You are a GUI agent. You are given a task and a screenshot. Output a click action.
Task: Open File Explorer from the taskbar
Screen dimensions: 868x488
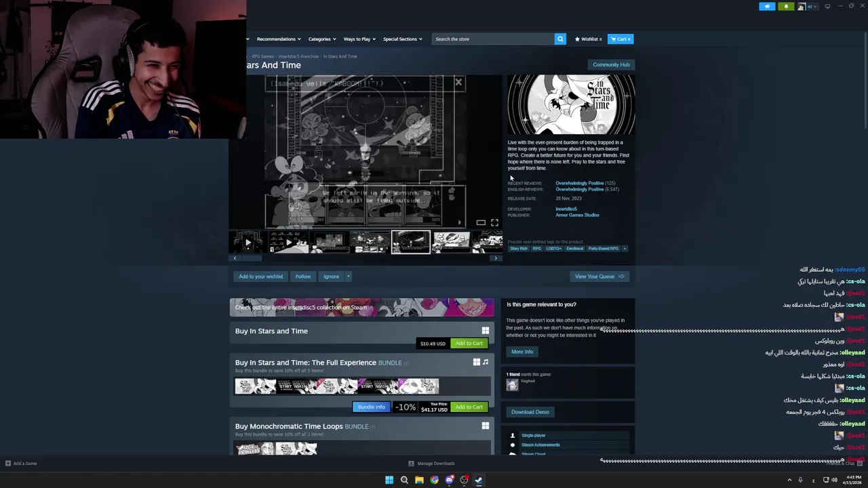coord(419,480)
